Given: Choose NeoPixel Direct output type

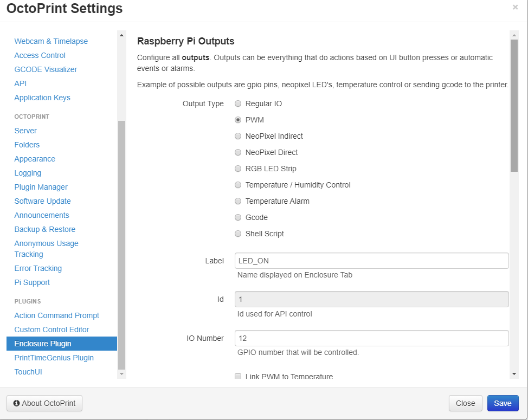Looking at the screenshot, I should click(x=238, y=152).
